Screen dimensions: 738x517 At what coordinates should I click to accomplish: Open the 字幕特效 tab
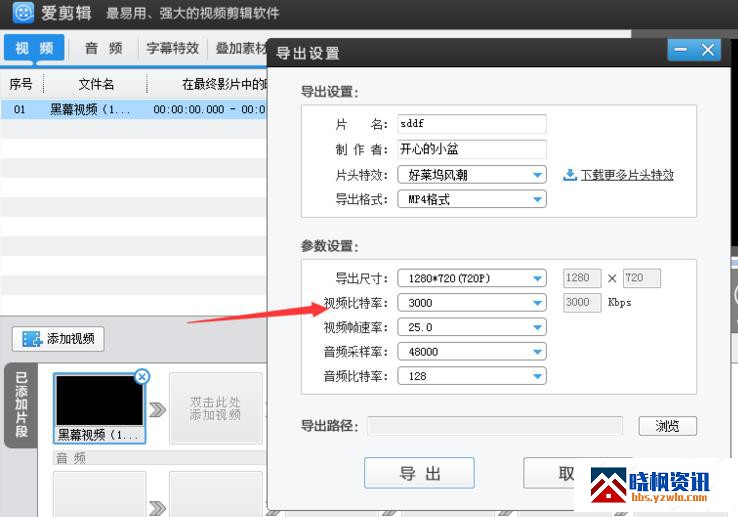point(172,48)
